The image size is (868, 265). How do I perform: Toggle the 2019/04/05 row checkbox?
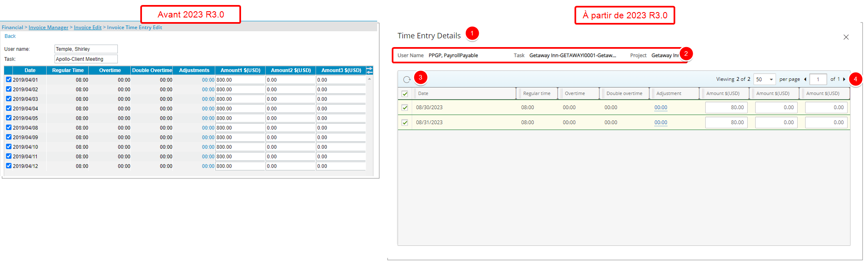click(x=9, y=117)
